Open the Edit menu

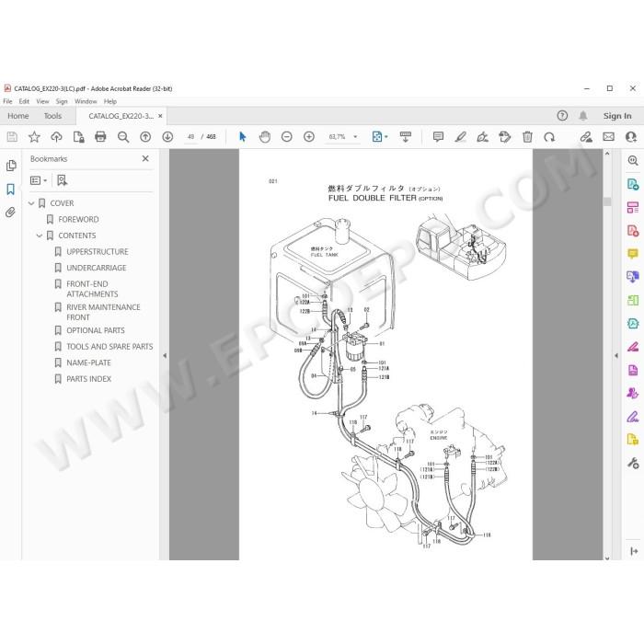click(x=24, y=101)
